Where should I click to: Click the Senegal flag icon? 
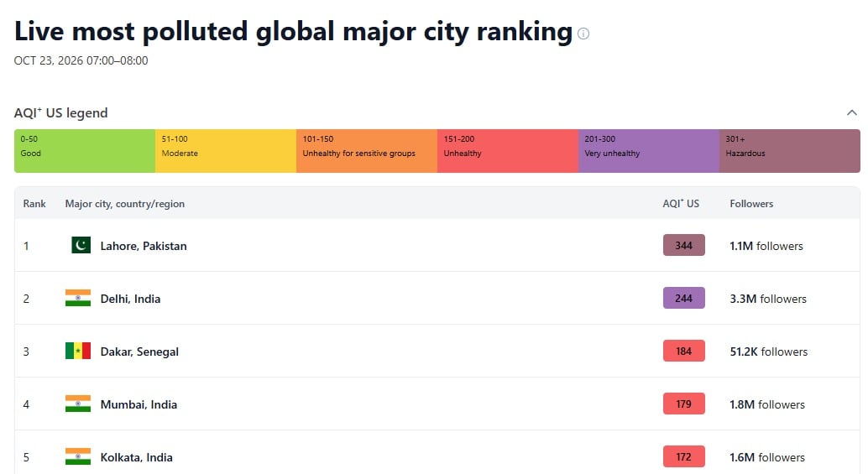click(x=77, y=351)
